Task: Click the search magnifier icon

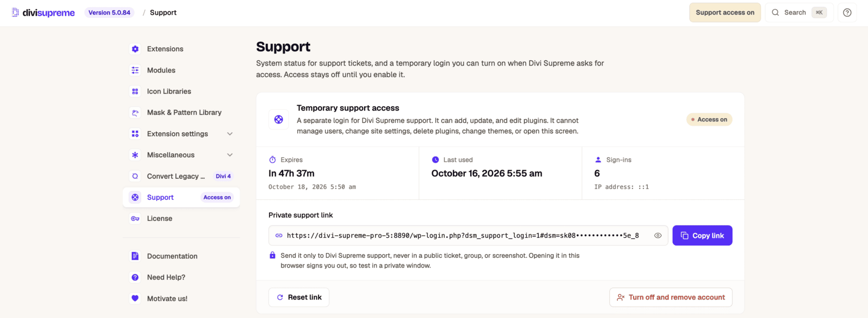Action: point(775,12)
